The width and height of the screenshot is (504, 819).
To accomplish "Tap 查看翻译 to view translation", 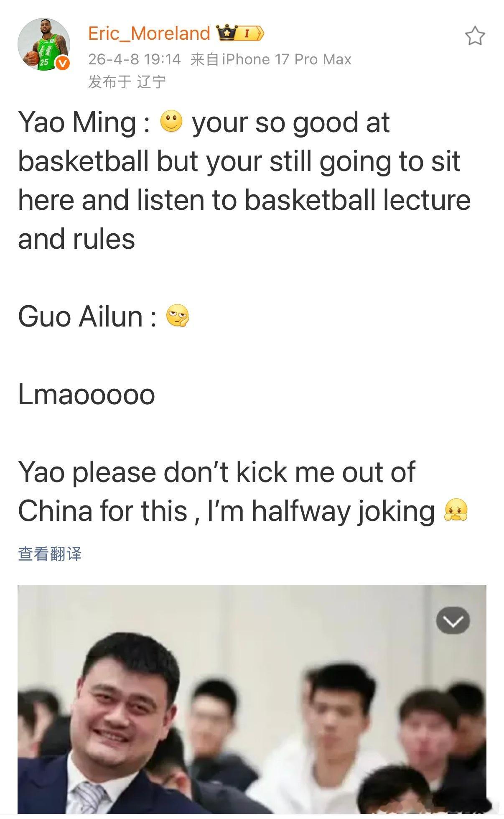I will point(50,554).
